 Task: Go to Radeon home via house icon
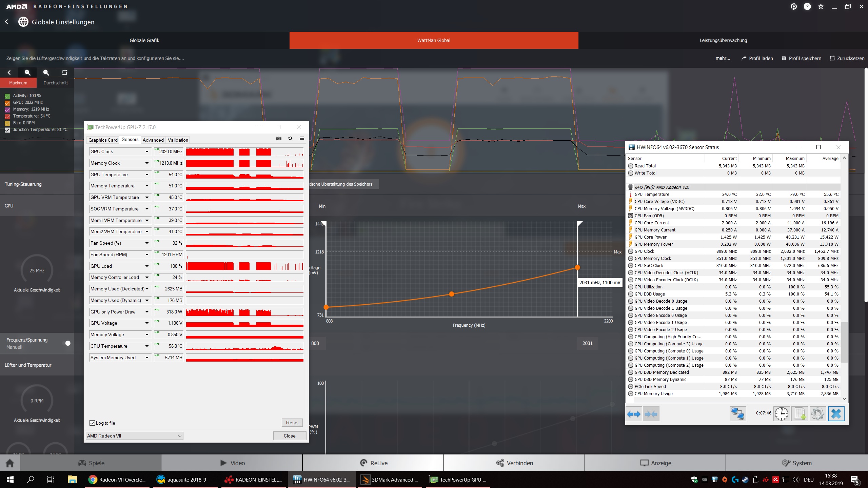(10, 463)
